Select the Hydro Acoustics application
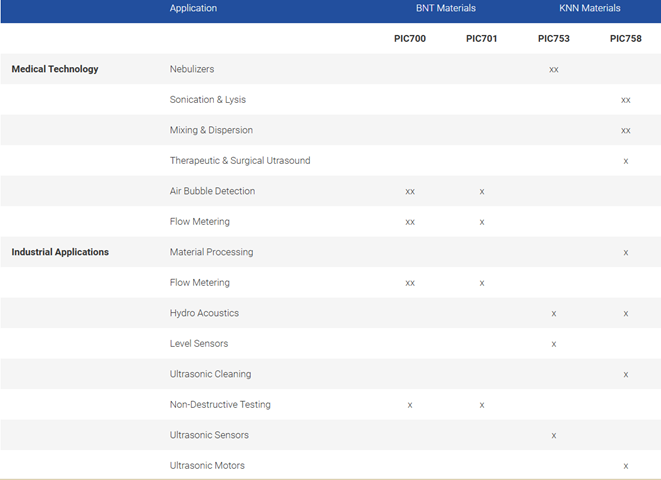 tap(204, 313)
